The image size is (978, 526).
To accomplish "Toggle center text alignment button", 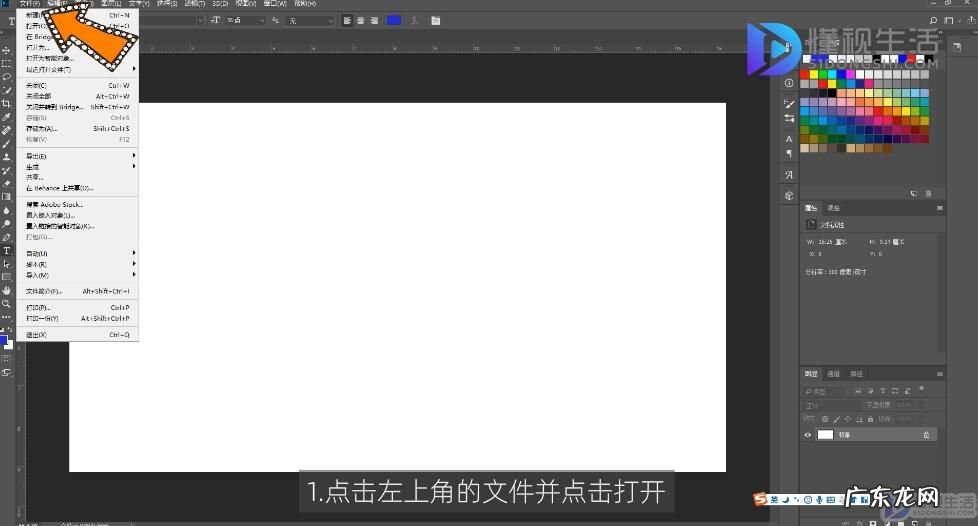I will point(361,21).
